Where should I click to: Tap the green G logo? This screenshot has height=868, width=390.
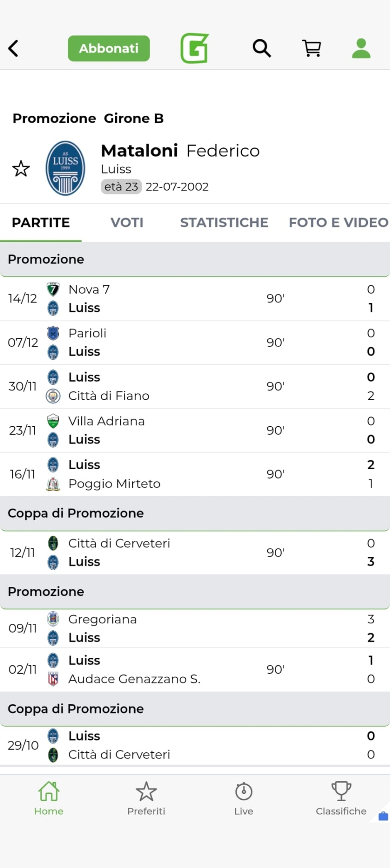coord(195,48)
